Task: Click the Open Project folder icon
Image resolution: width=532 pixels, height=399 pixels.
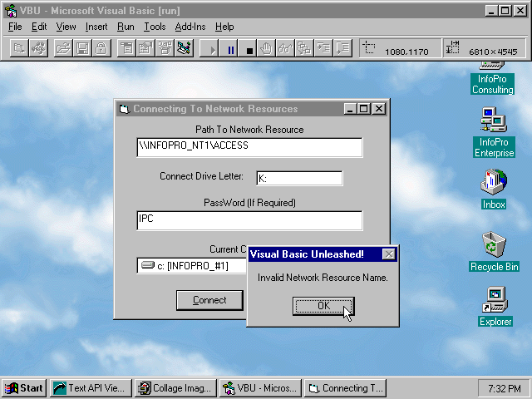Action: tap(63, 49)
